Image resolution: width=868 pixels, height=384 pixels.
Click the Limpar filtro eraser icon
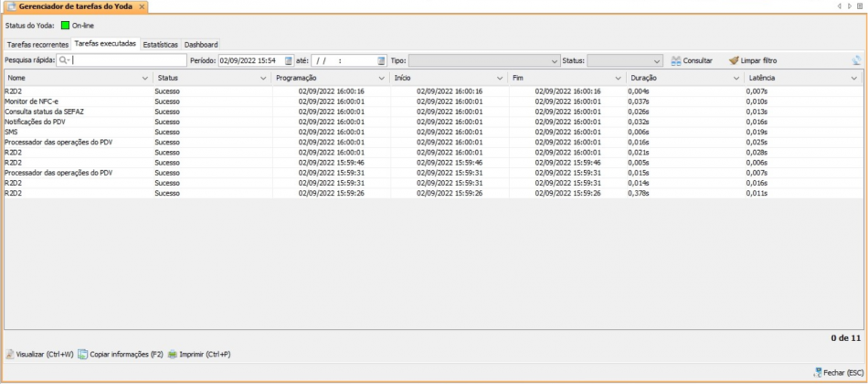734,60
